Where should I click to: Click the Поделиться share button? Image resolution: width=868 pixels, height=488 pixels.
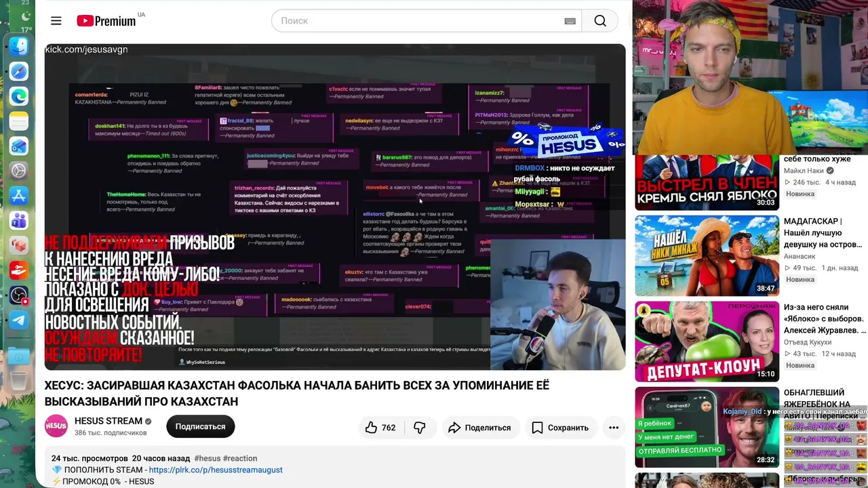(x=479, y=428)
